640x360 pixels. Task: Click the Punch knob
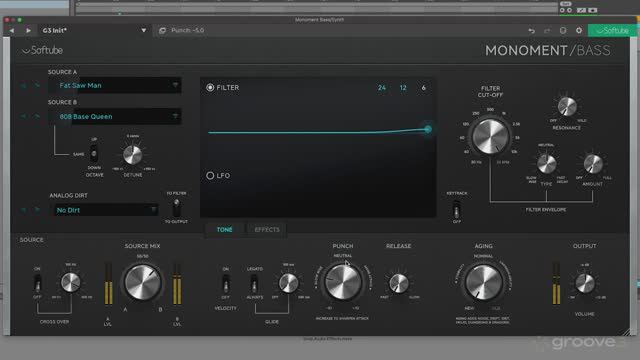click(343, 282)
